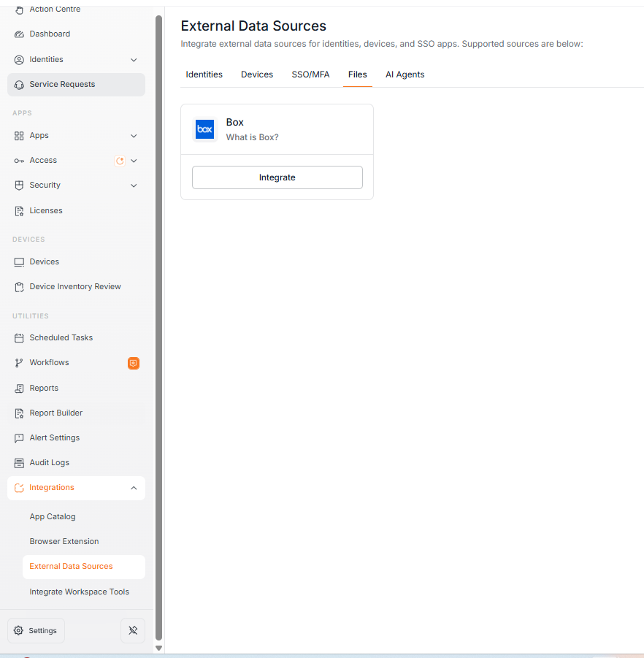
Task: Click the Report Builder icon
Action: click(19, 413)
